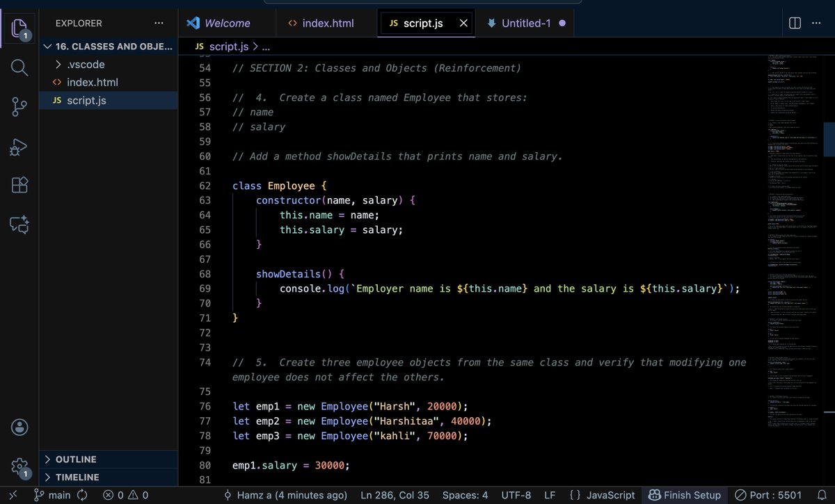Open script.js from the file tree
Image resolution: width=835 pixels, height=504 pixels.
[108, 100]
